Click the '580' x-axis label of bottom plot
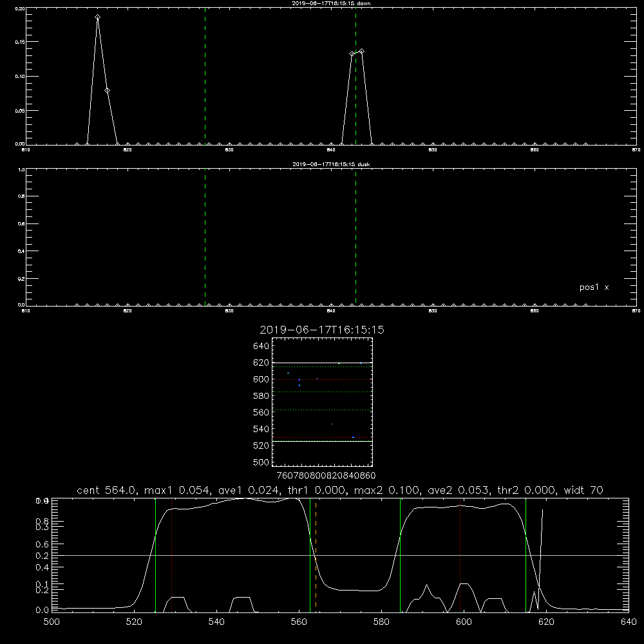644x644 pixels. coord(381,622)
